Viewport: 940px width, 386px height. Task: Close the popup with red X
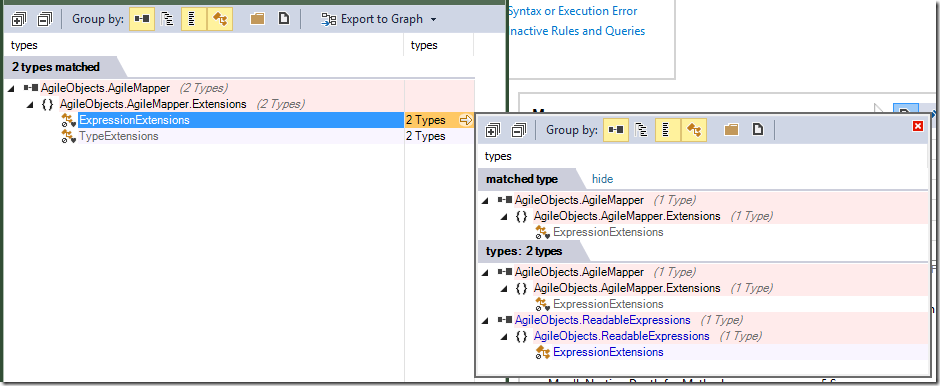pos(917,126)
